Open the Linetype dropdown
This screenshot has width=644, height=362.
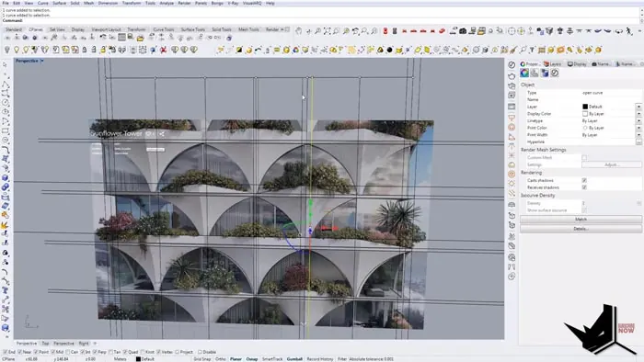pos(638,121)
